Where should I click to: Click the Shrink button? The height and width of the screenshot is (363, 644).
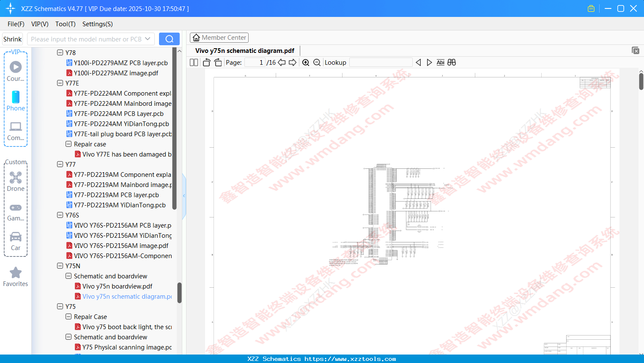click(13, 39)
